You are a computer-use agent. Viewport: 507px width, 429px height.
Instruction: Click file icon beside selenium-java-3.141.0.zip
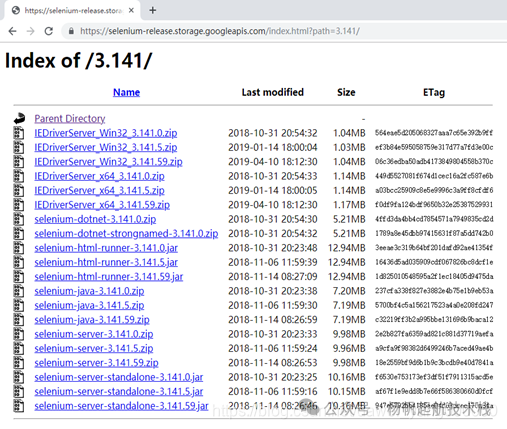(19, 291)
